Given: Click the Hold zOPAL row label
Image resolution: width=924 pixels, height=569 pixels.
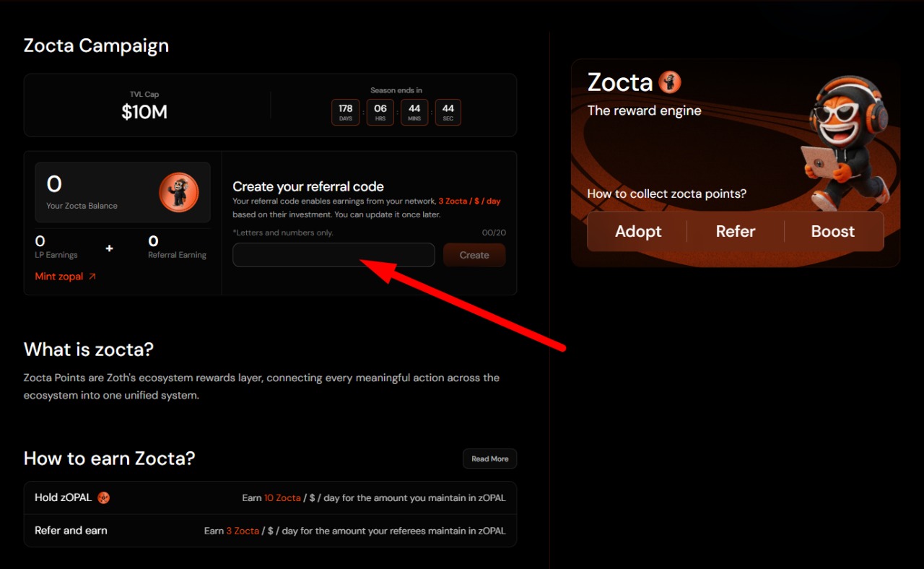Looking at the screenshot, I should 64,498.
